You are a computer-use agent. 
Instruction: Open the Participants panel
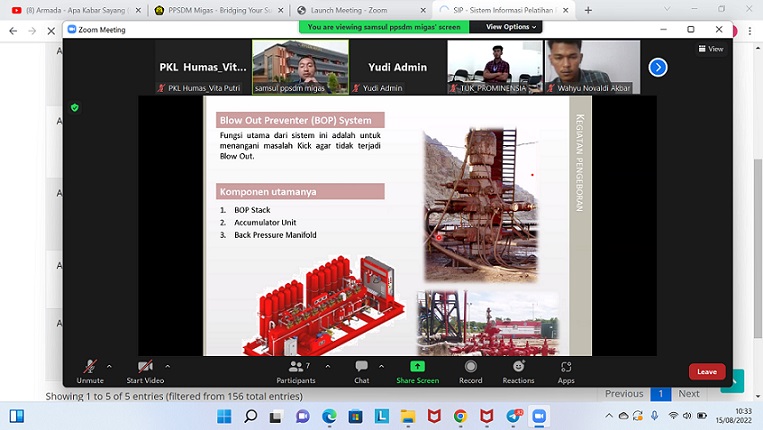(295, 370)
